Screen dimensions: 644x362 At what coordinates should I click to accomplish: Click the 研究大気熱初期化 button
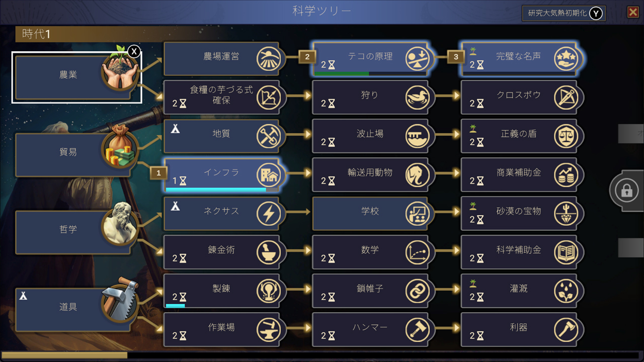[x=563, y=13]
